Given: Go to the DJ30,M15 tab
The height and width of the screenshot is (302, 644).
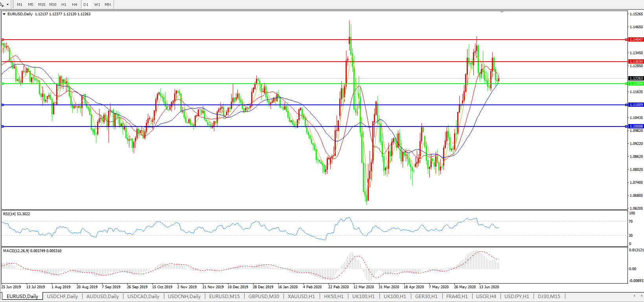Looking at the screenshot, I should coord(549,297).
